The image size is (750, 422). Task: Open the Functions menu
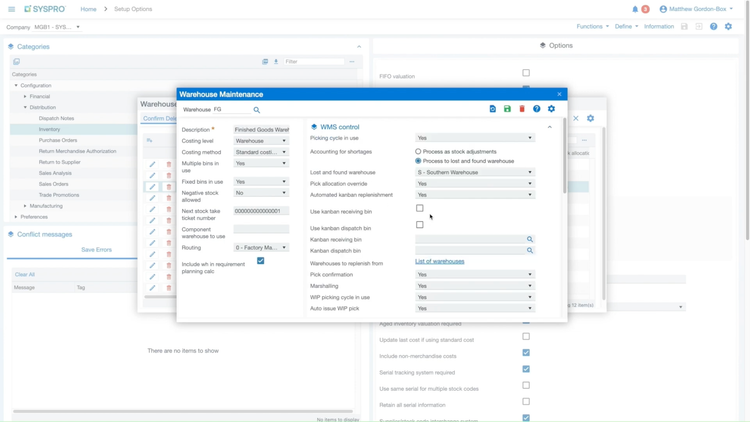[x=593, y=26]
